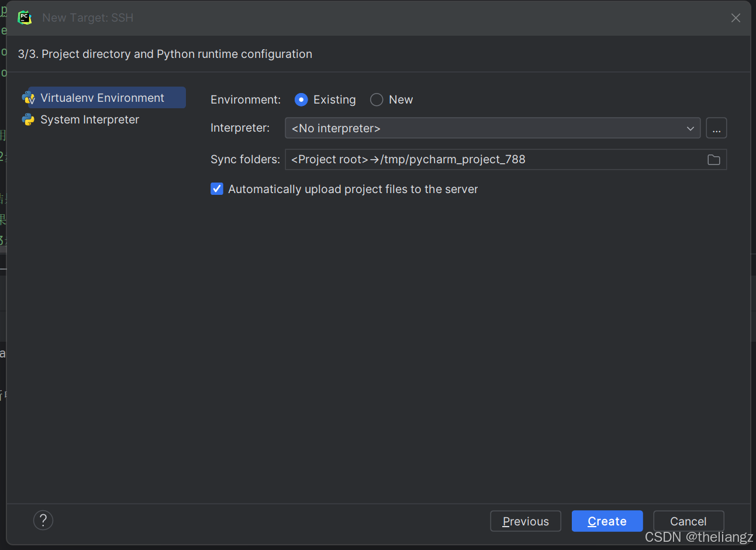Click the "Interpreter:" field label
Viewport: 756px width, 550px height.
tap(240, 128)
